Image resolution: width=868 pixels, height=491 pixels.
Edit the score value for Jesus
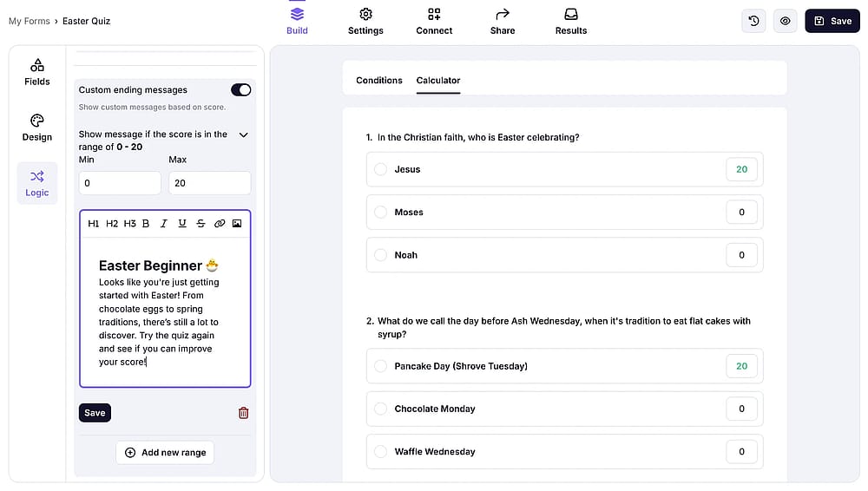click(x=741, y=169)
